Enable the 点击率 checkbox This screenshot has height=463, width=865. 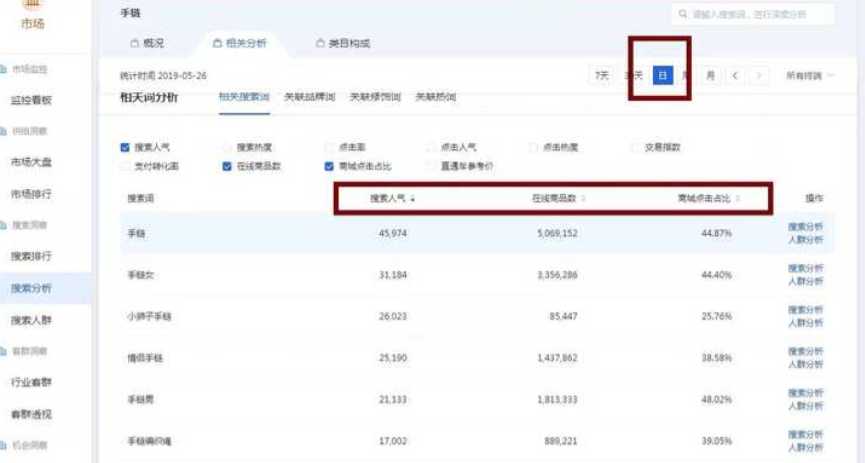(329, 147)
